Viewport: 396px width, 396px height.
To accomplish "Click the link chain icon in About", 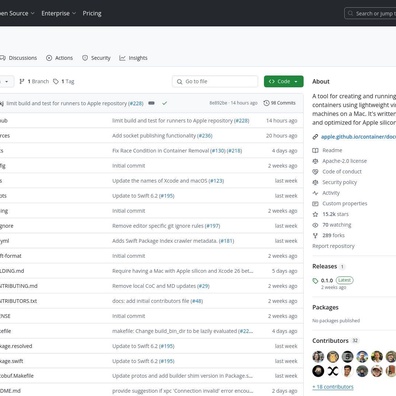I will pyautogui.click(x=315, y=137).
